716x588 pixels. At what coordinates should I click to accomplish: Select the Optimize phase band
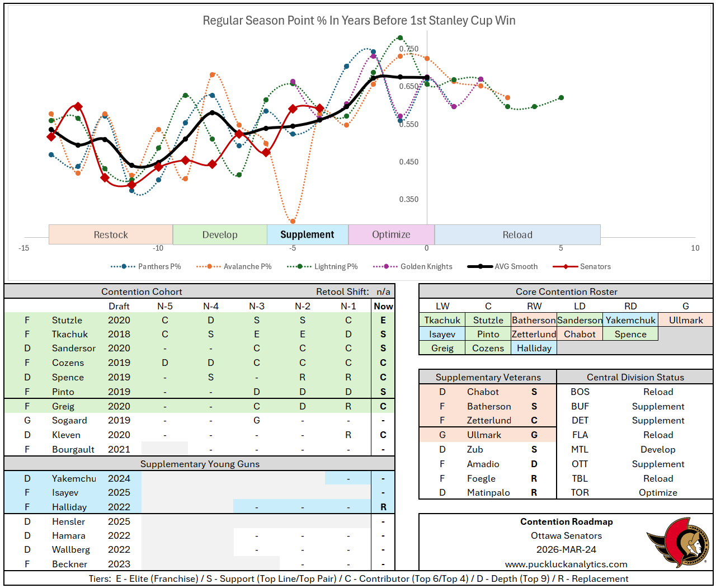pyautogui.click(x=391, y=235)
